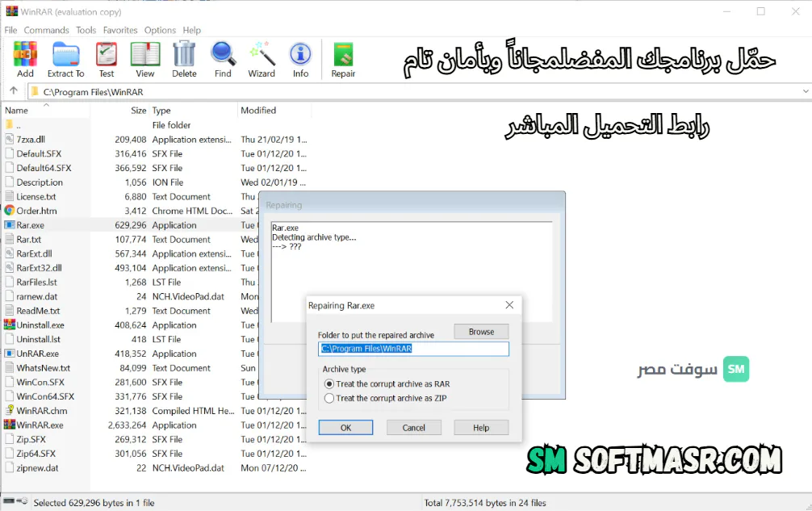Close the Repairing Rar.exe dialog
This screenshot has width=812, height=511.
click(509, 305)
